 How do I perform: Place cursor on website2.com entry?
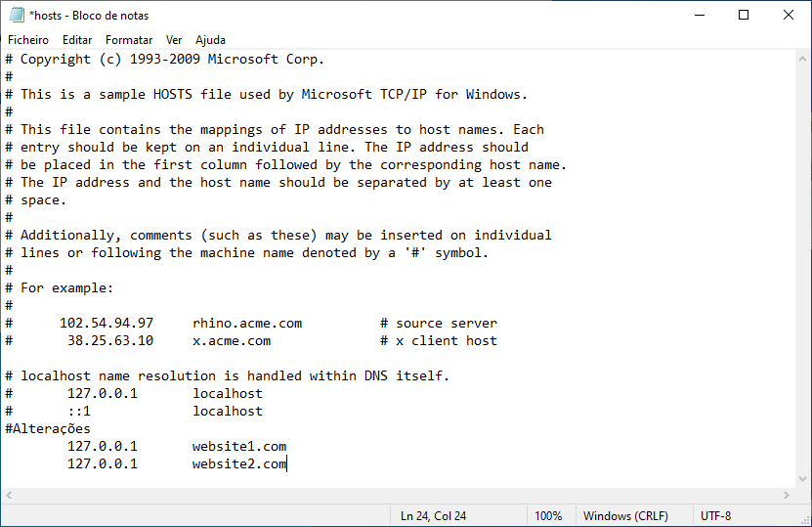[x=239, y=464]
